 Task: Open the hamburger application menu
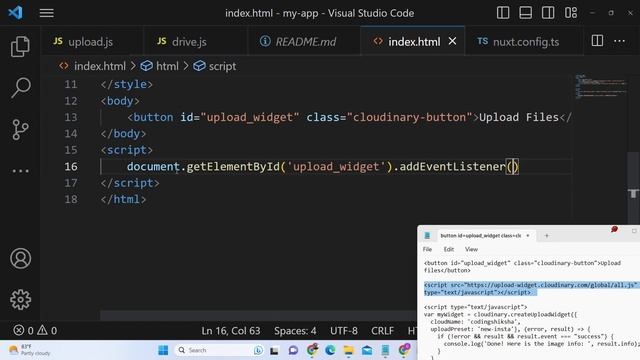point(47,13)
